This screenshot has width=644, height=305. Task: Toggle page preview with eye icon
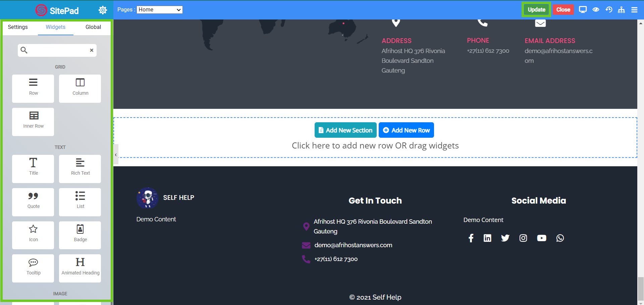596,10
